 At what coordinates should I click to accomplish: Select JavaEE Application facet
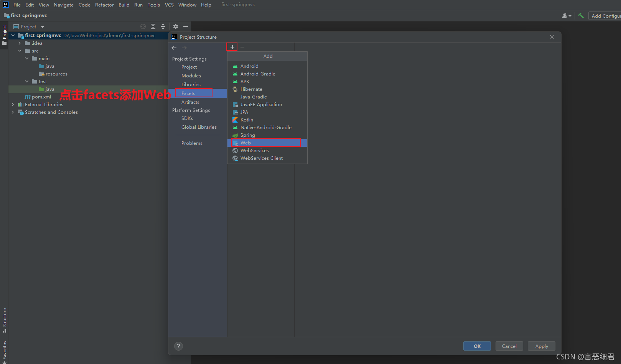pyautogui.click(x=267, y=105)
